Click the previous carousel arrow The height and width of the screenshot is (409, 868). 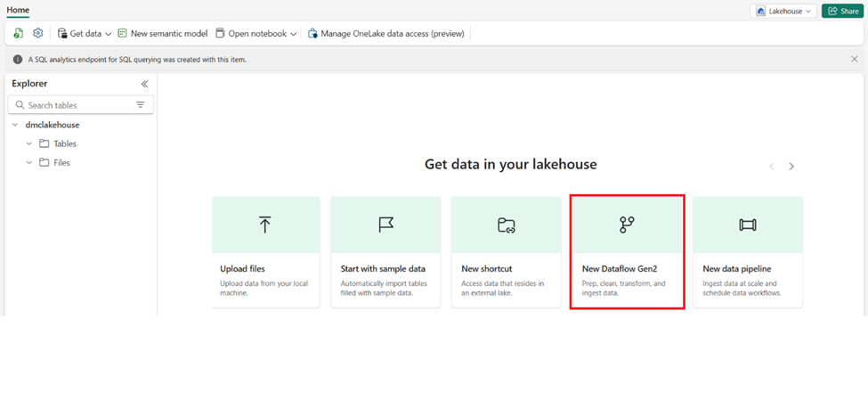click(x=772, y=167)
